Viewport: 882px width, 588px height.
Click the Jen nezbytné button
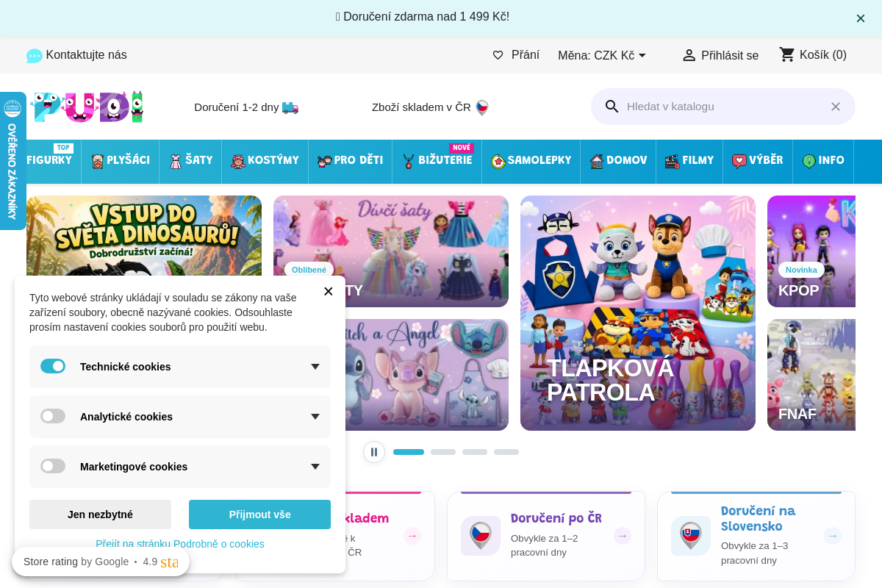(100, 514)
